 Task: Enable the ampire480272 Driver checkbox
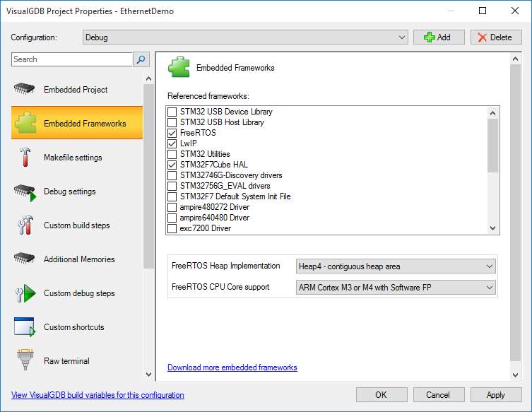[172, 207]
